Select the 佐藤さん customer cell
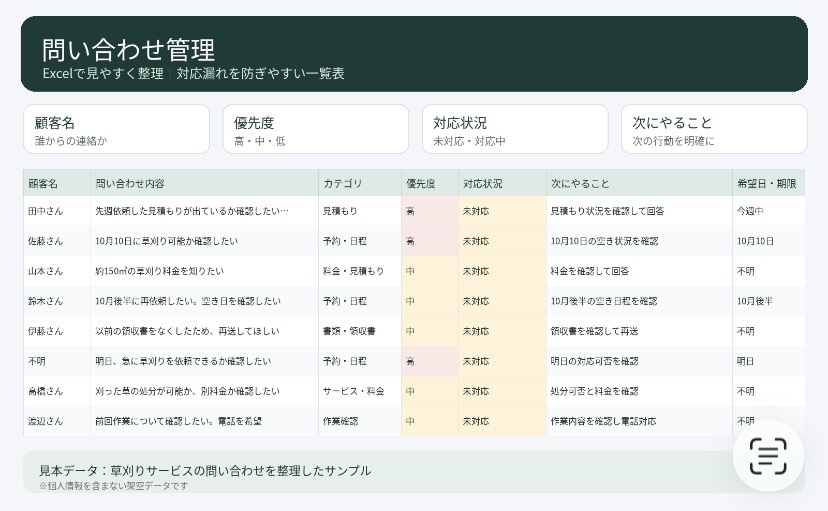Viewport: 828px width, 511px height. [x=57, y=241]
